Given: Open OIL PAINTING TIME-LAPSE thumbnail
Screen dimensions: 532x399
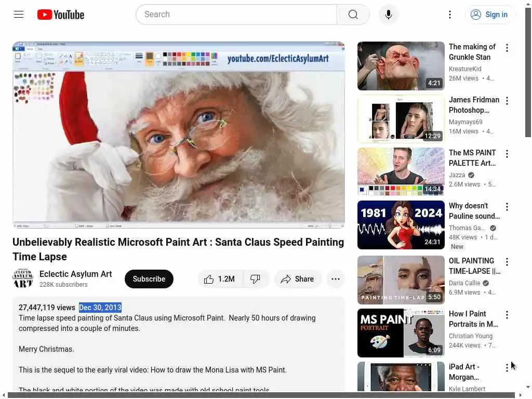Looking at the screenshot, I should (401, 280).
